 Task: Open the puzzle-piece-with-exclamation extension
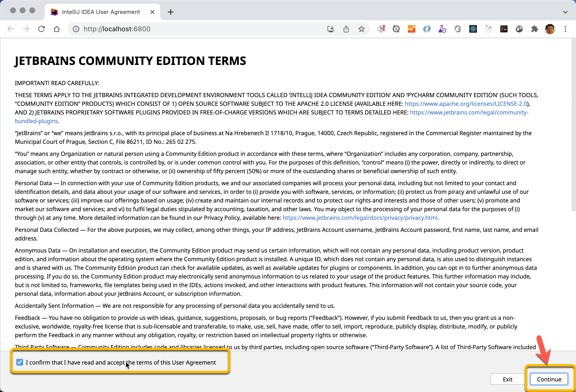click(x=381, y=29)
